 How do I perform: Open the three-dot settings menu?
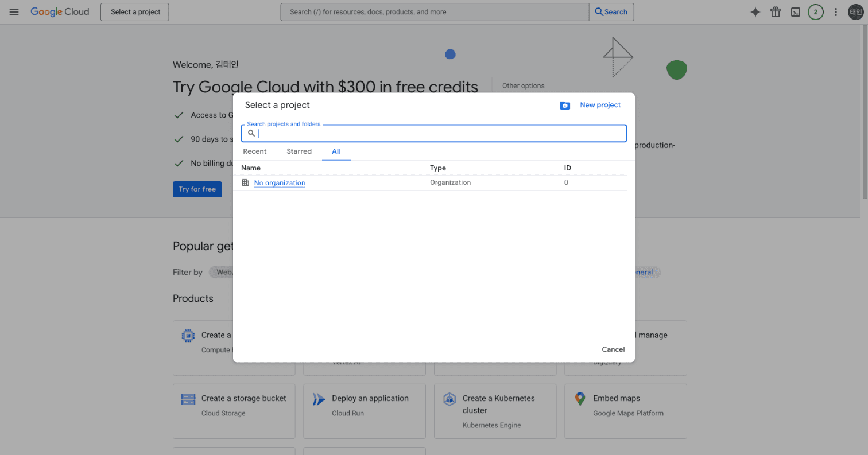coord(836,12)
